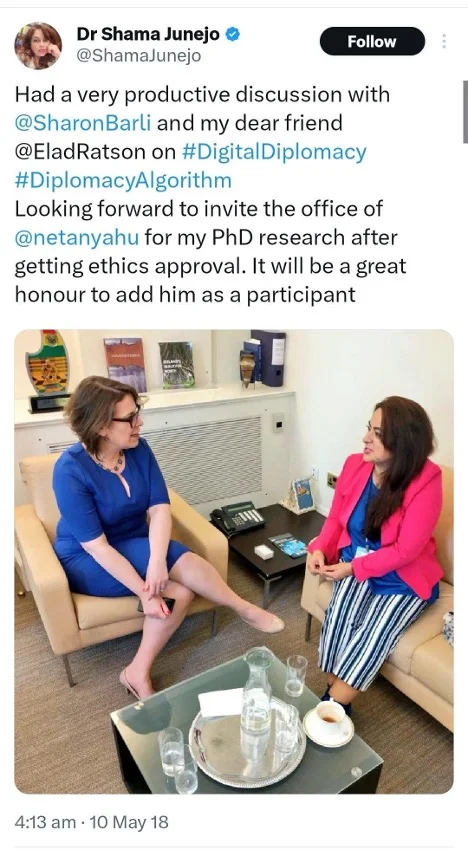Click the blue verified badge icon
This screenshot has width=468, height=850.
point(233,34)
